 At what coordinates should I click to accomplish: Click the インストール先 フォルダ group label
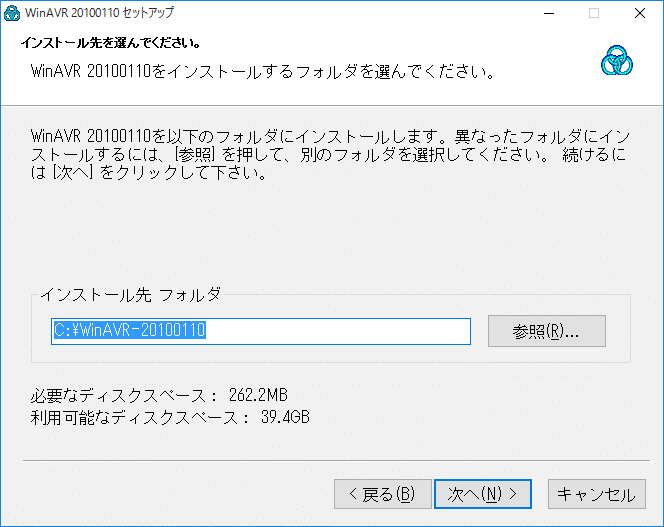(x=131, y=294)
